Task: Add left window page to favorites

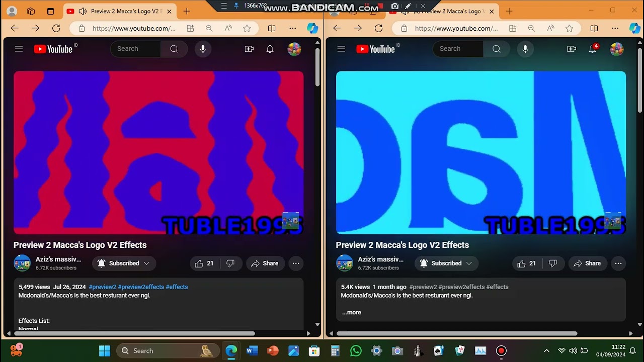Action: 247,29
